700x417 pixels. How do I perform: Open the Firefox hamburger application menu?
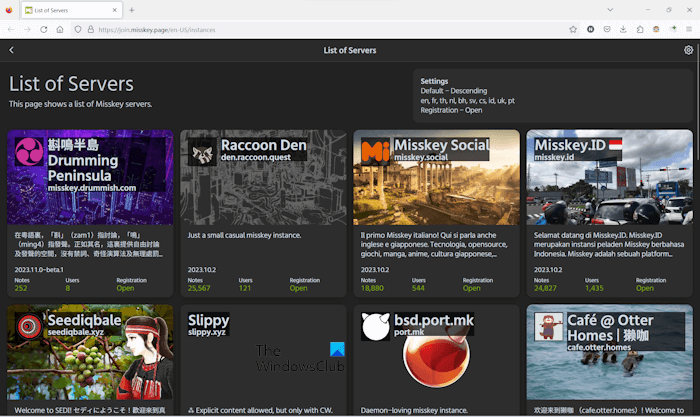pos(689,29)
